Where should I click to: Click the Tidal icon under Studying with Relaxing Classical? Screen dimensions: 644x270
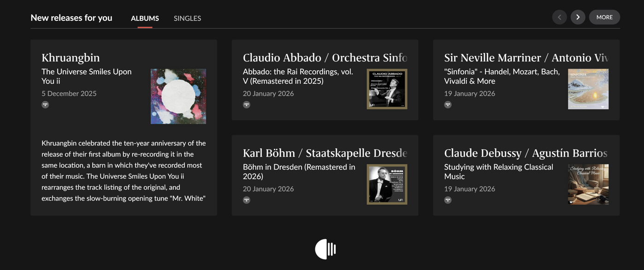pyautogui.click(x=448, y=200)
